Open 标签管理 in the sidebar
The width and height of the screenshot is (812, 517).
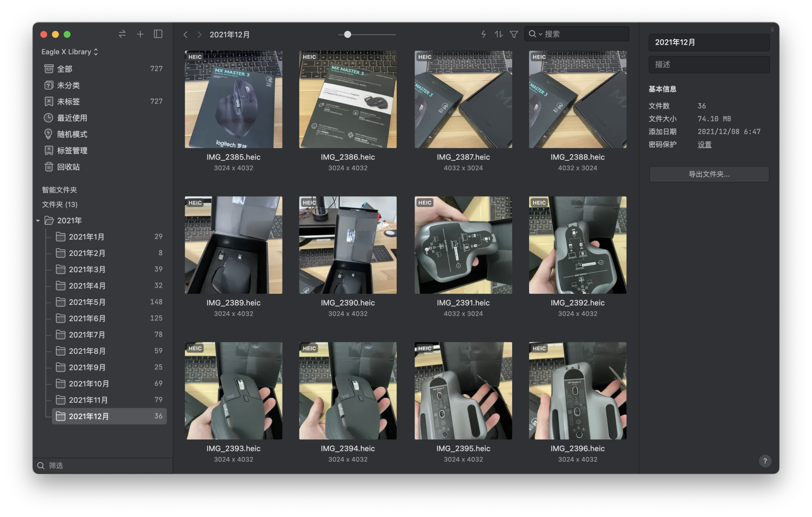103,150
